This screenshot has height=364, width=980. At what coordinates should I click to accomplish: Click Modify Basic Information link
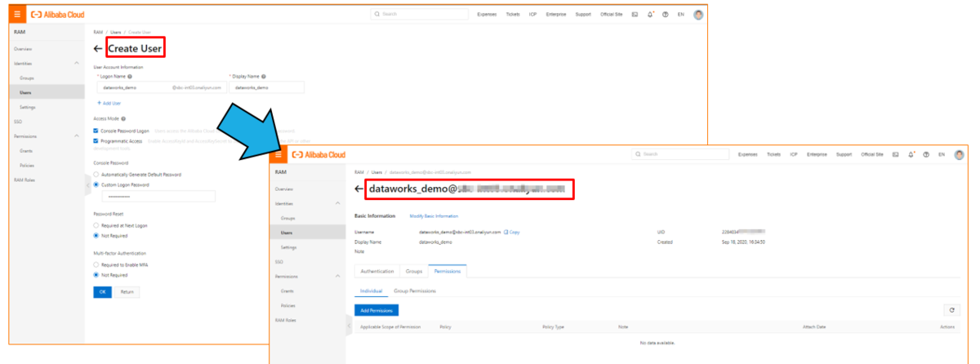coord(434,216)
